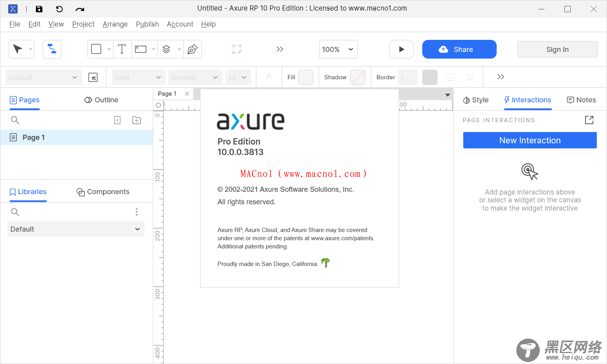This screenshot has width=607, height=364.
Task: Open the font size 13 dropdown
Action: pos(238,77)
